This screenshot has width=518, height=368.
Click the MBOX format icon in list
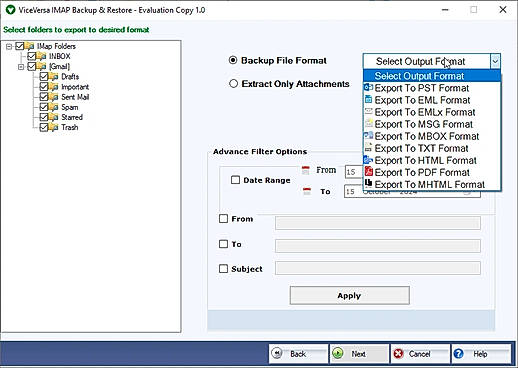click(368, 135)
